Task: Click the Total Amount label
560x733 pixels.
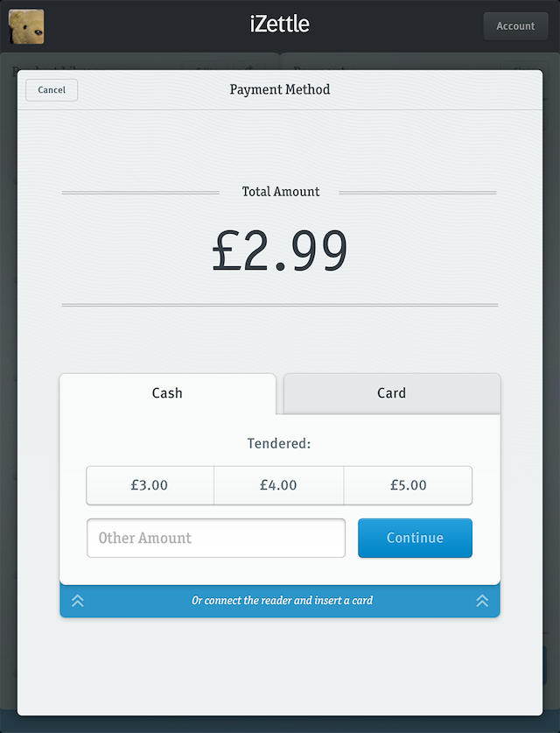Action: (280, 192)
